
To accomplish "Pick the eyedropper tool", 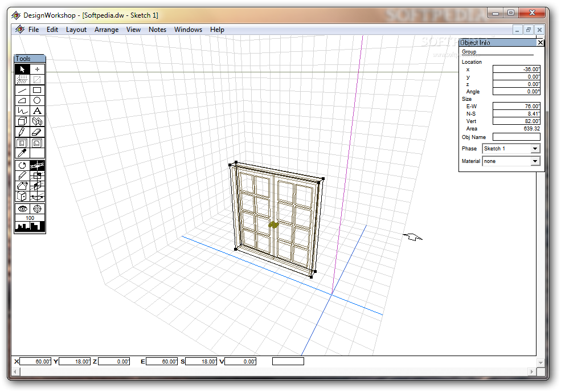I will (22, 153).
